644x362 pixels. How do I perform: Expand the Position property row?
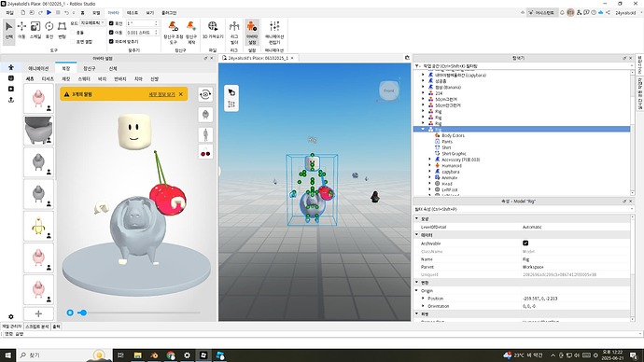[423, 299]
